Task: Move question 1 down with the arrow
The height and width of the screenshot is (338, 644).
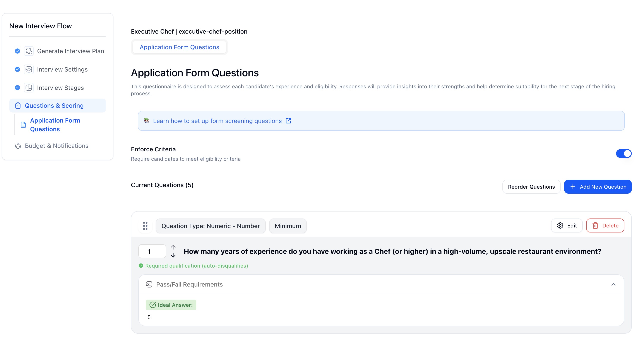Action: [x=173, y=255]
